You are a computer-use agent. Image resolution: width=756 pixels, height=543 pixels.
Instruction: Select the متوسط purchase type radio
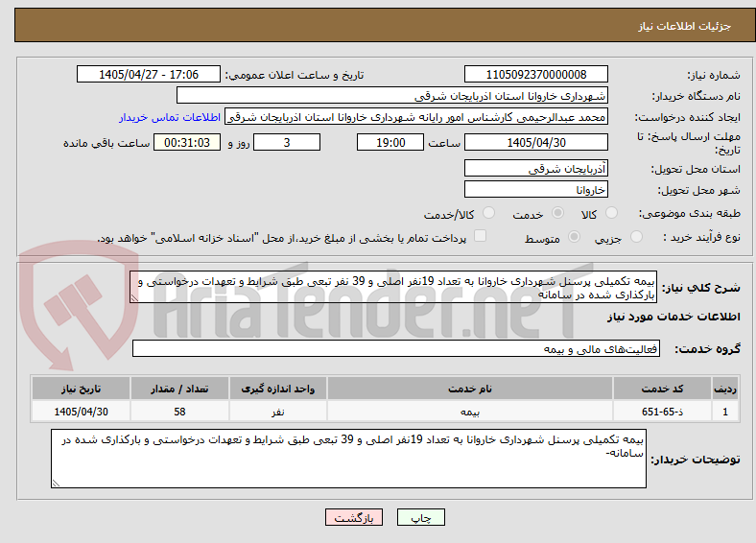pos(575,236)
